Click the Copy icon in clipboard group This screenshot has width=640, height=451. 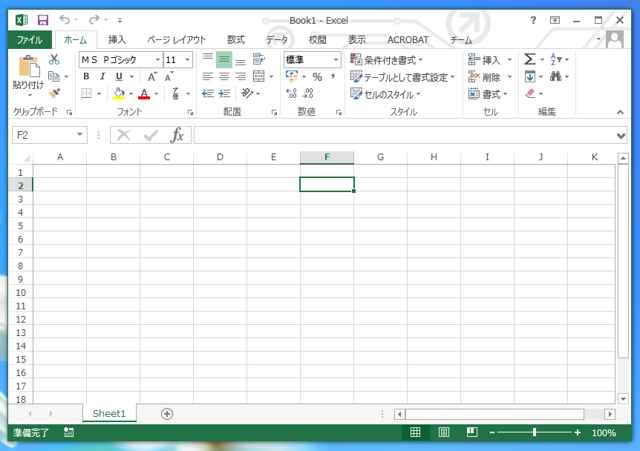54,76
